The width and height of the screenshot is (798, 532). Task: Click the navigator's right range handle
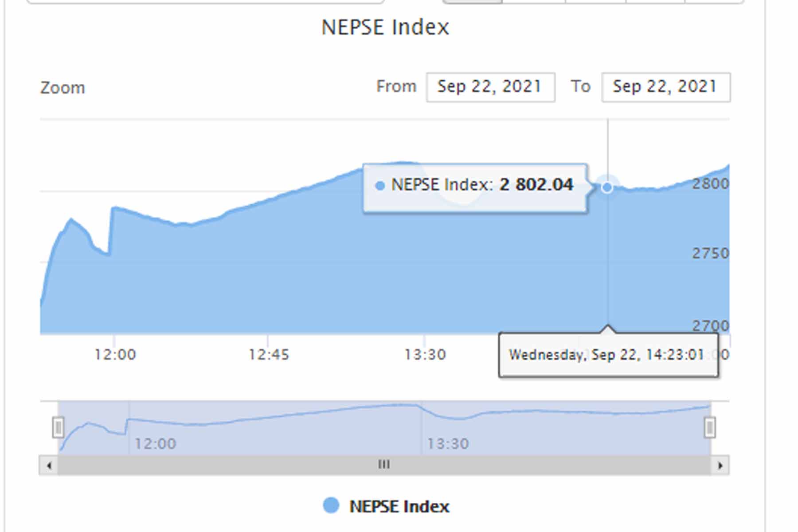(x=709, y=427)
